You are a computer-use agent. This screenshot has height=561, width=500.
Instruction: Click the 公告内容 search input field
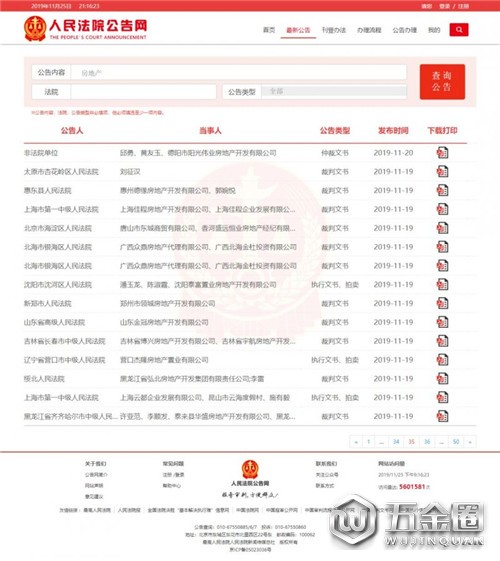pos(239,73)
